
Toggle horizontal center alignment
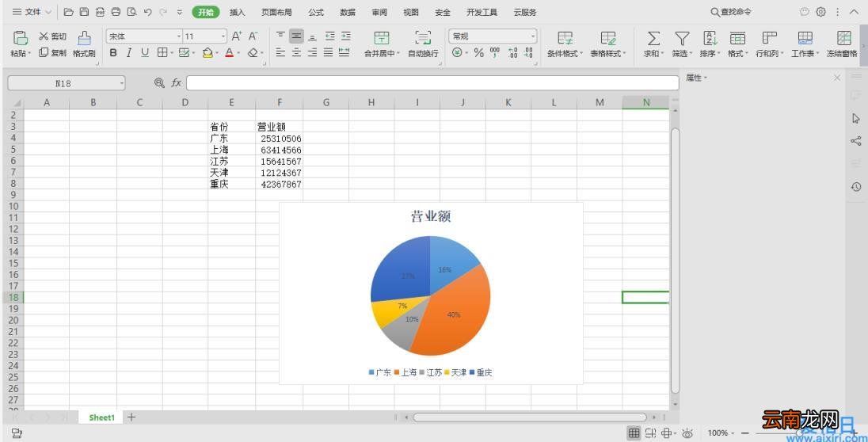(297, 52)
